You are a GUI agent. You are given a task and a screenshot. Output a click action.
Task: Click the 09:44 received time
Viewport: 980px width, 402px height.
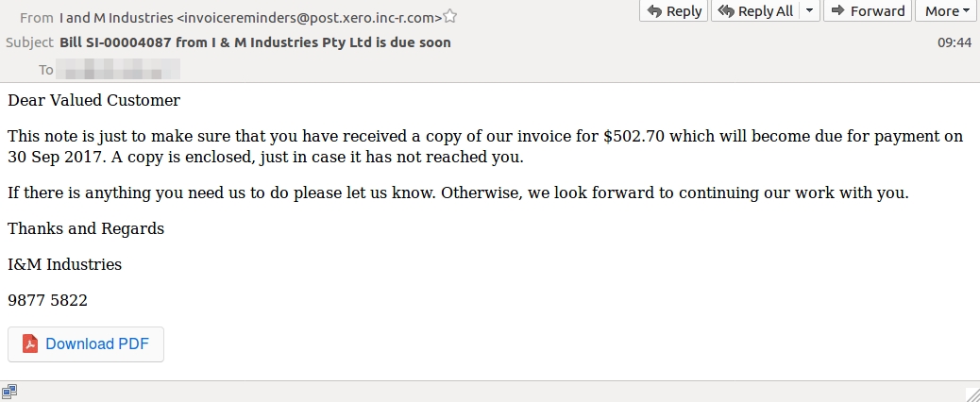pyautogui.click(x=955, y=42)
